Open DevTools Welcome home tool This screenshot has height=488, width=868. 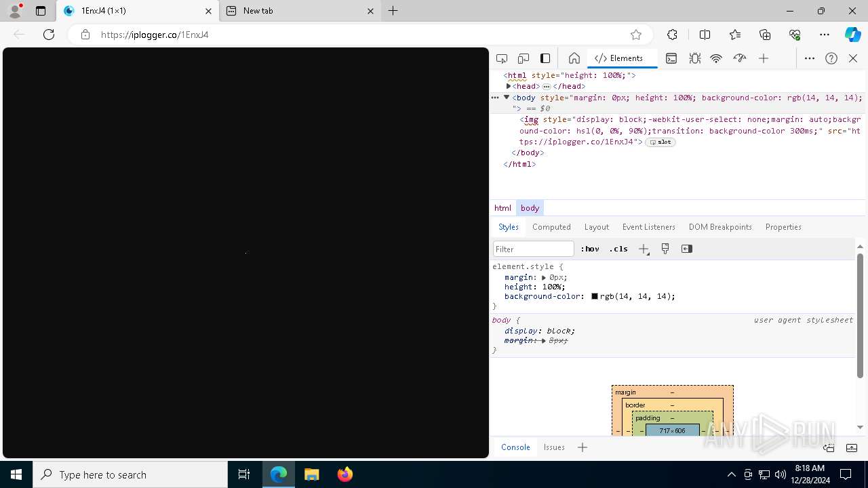574,58
